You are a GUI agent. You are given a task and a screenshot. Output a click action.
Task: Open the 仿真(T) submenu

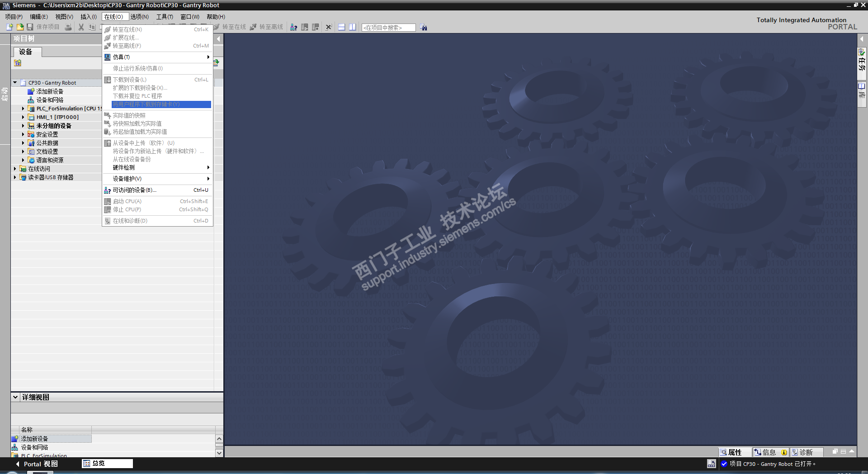158,57
